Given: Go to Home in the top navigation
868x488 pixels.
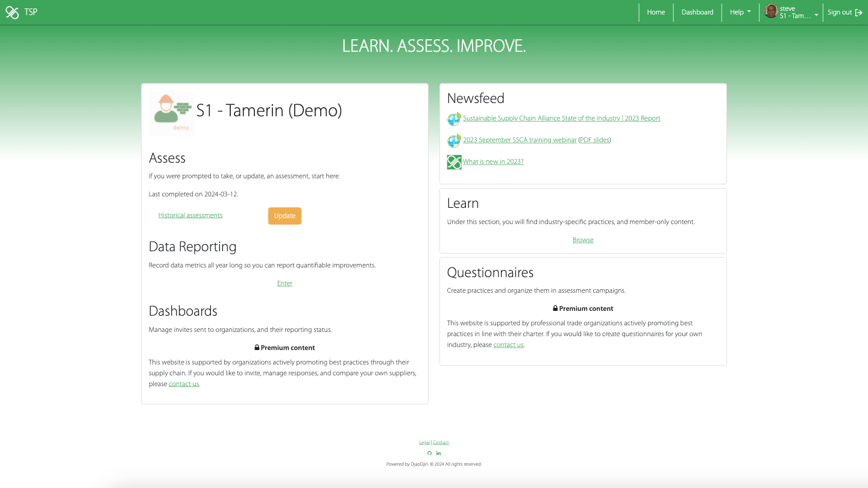Looking at the screenshot, I should tap(656, 12).
